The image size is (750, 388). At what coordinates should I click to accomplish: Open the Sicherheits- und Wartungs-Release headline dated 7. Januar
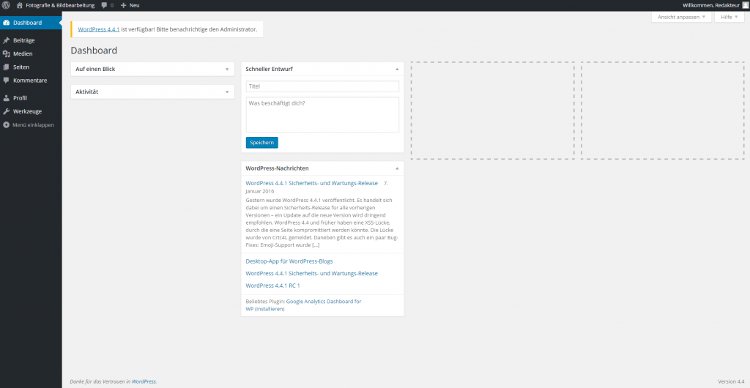(x=311, y=183)
